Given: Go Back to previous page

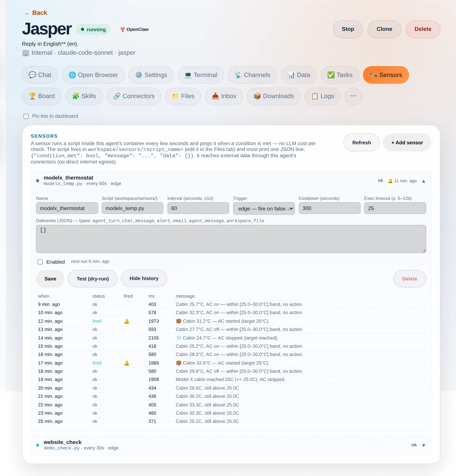Looking at the screenshot, I should click(x=36, y=13).
